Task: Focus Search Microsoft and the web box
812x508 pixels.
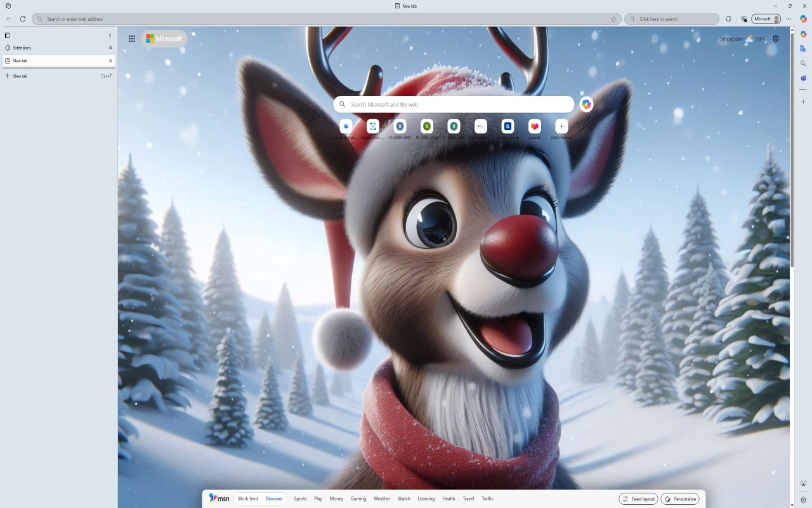Action: [454, 104]
